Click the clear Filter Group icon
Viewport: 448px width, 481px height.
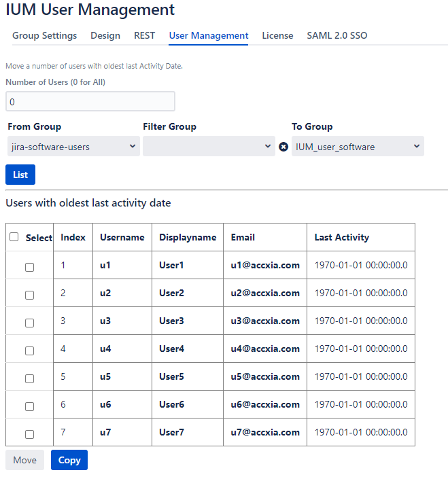(283, 147)
